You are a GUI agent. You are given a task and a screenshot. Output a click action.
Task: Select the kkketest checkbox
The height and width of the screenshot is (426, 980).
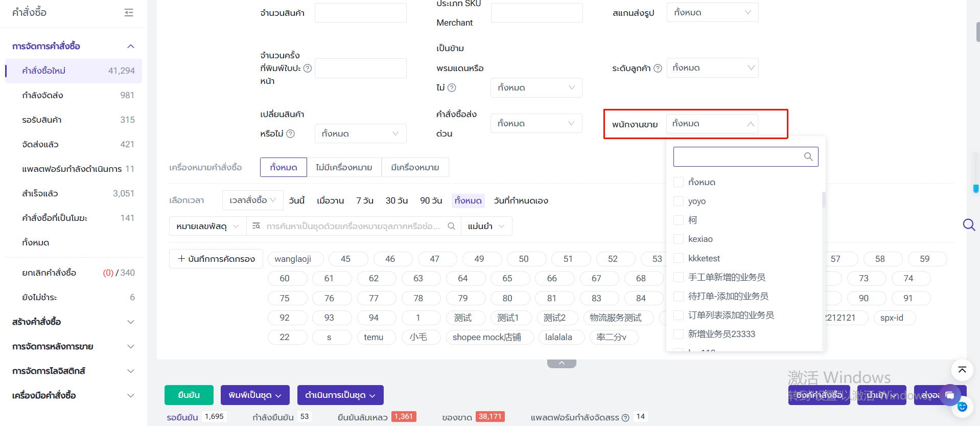679,258
